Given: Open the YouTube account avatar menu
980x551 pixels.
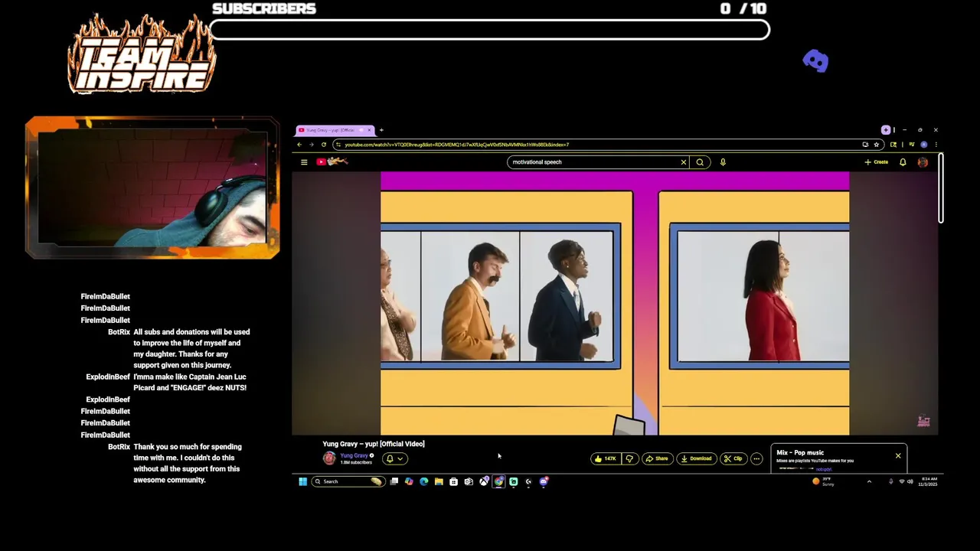Looking at the screenshot, I should [x=923, y=162].
